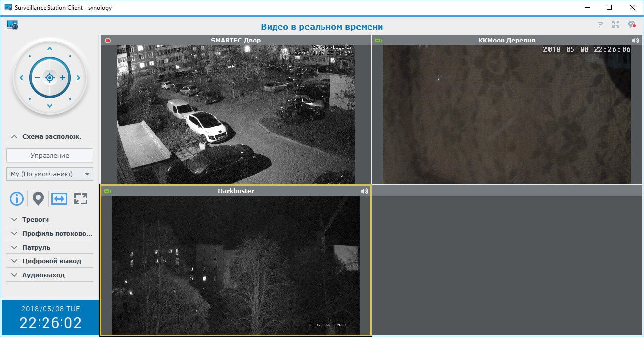Open the layout dropdown Му (По умолчанию)
Image resolution: width=644 pixels, height=337 pixels.
click(x=50, y=174)
